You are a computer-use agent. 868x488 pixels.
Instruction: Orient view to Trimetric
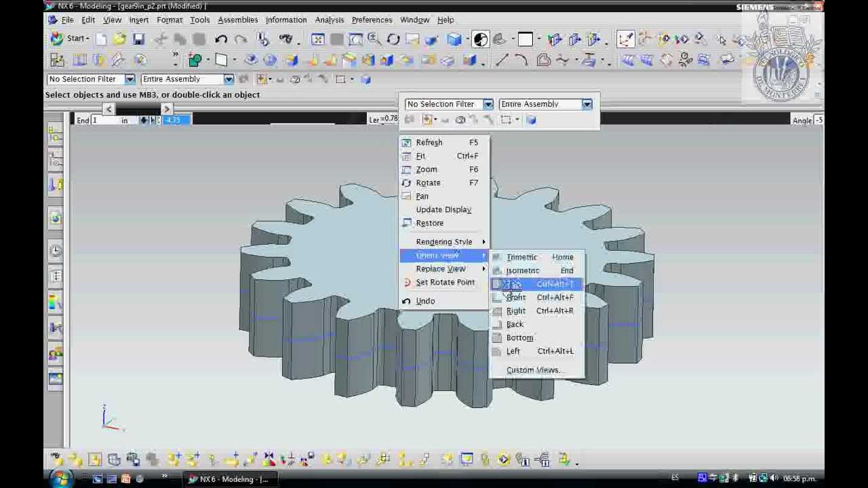pos(536,258)
